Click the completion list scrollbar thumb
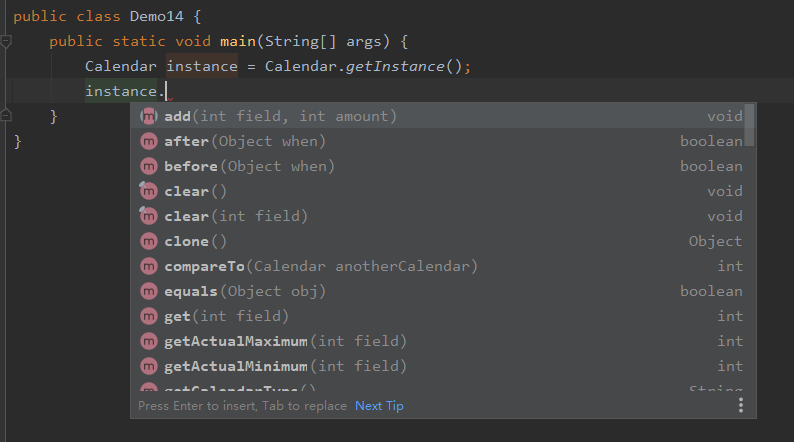794x442 pixels. tap(749, 125)
